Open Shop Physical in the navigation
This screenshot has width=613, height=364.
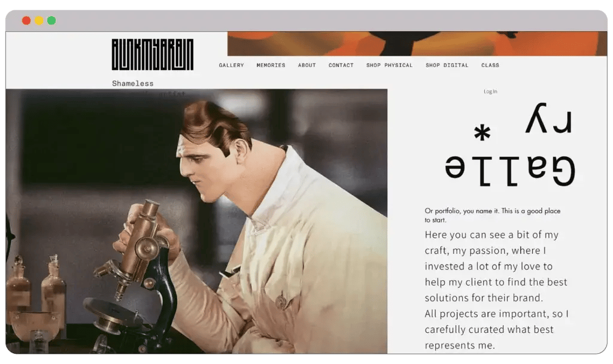tap(389, 65)
